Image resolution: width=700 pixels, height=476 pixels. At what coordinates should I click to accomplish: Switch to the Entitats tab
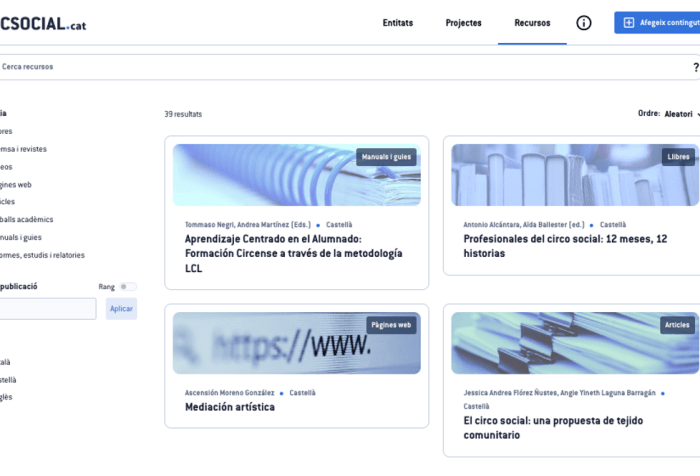click(x=397, y=23)
